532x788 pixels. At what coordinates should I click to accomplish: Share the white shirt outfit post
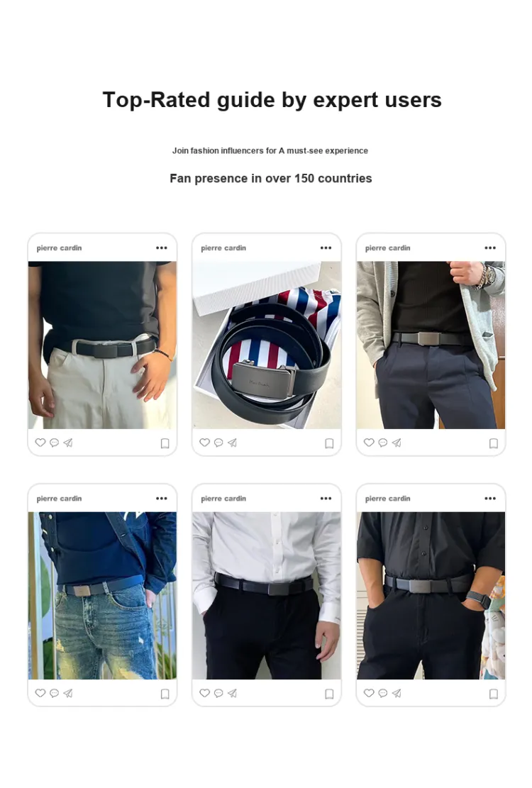coord(232,694)
